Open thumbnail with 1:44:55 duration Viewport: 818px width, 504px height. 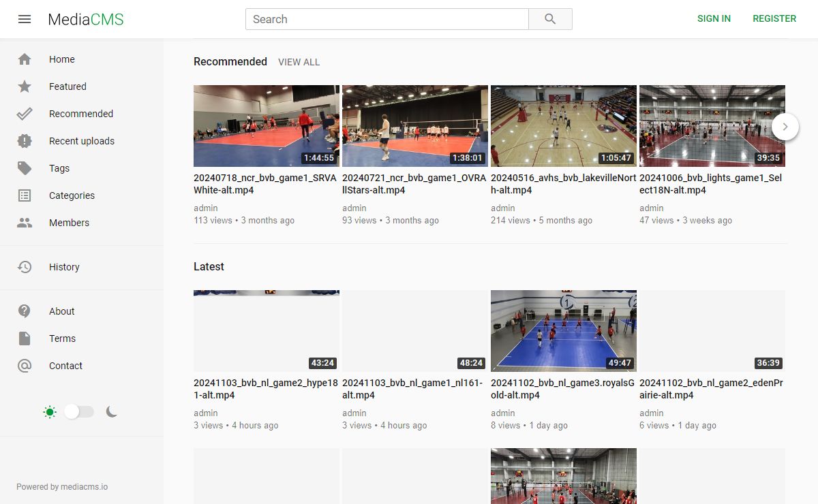click(x=267, y=126)
